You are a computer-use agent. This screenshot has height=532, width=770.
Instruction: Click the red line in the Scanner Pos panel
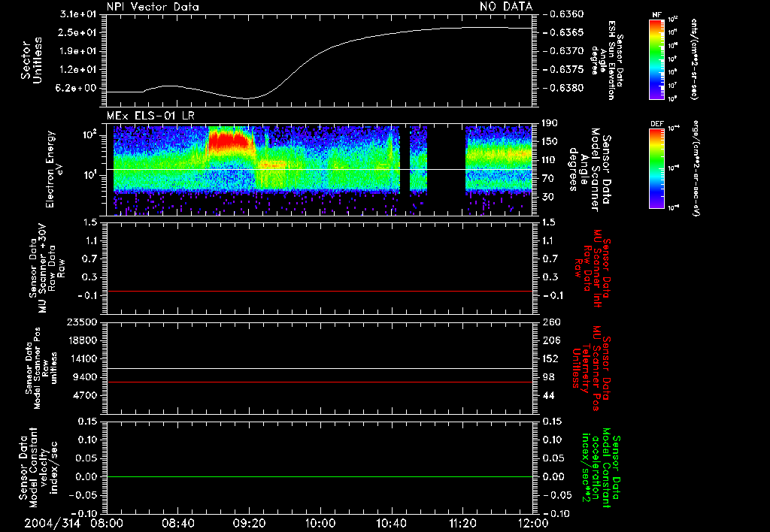[319, 382]
